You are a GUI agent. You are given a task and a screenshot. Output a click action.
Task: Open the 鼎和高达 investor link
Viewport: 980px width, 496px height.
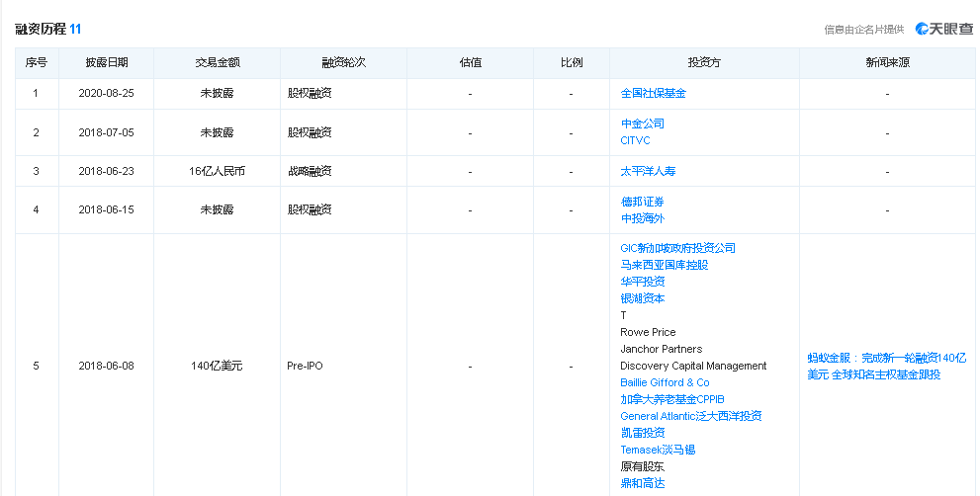(642, 483)
